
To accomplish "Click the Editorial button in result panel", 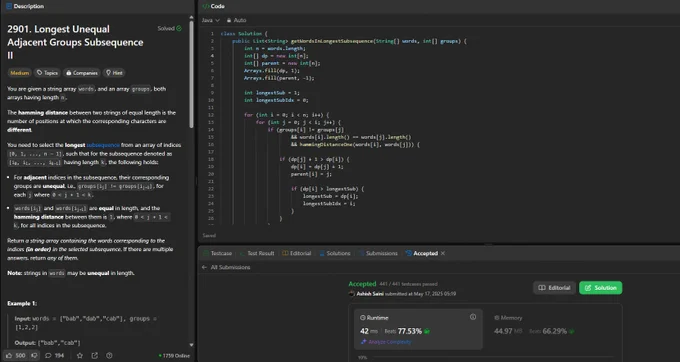I will [554, 288].
